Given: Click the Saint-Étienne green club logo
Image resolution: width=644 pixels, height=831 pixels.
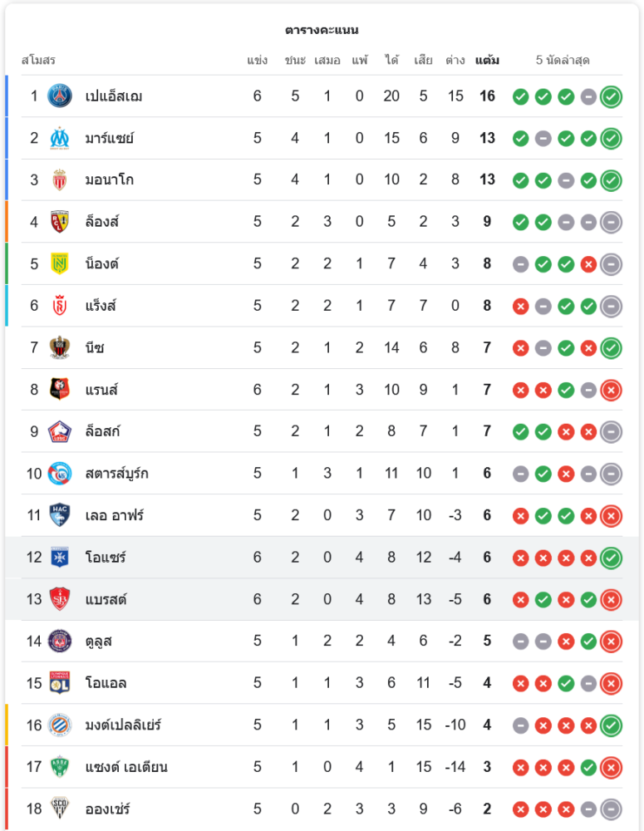Looking at the screenshot, I should [60, 766].
